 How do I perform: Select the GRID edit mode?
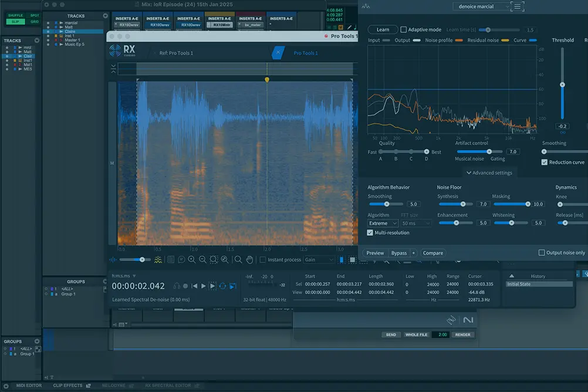click(35, 22)
